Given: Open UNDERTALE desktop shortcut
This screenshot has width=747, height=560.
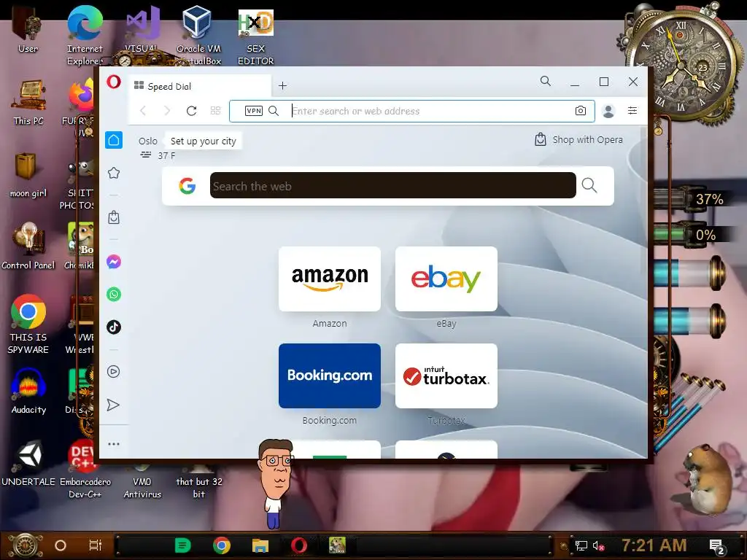Looking at the screenshot, I should (x=28, y=463).
